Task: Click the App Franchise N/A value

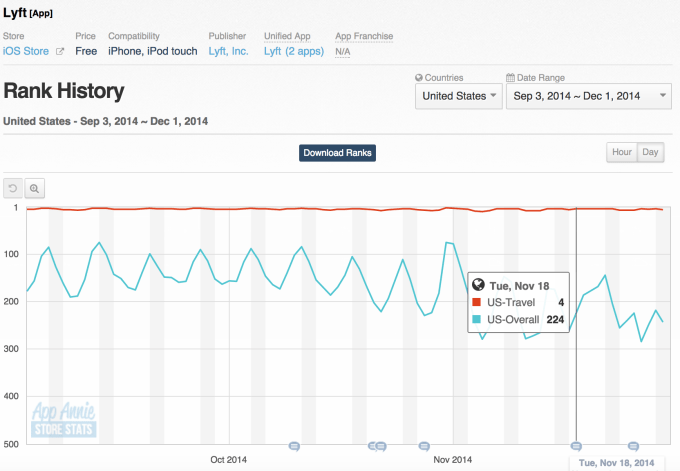Action: point(343,51)
